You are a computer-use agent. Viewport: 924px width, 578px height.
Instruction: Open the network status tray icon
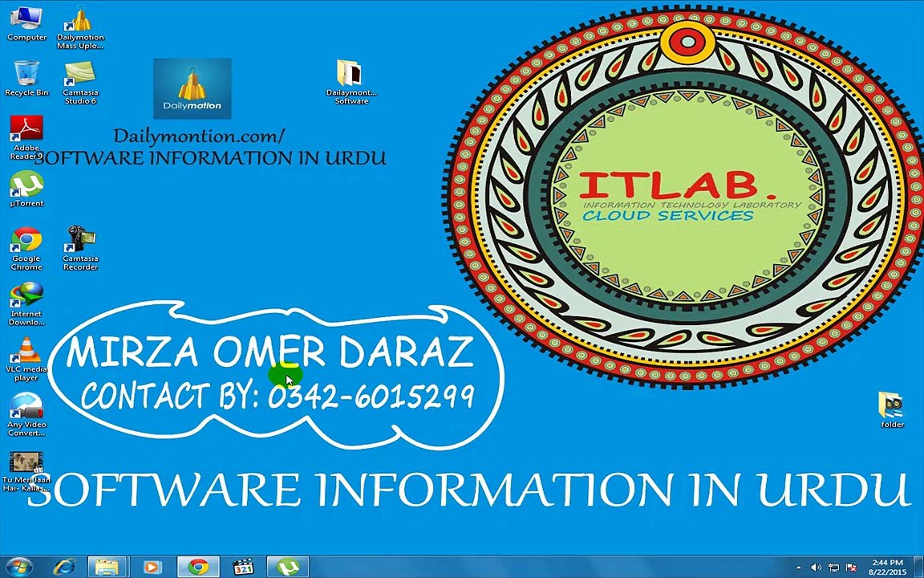pos(833,568)
